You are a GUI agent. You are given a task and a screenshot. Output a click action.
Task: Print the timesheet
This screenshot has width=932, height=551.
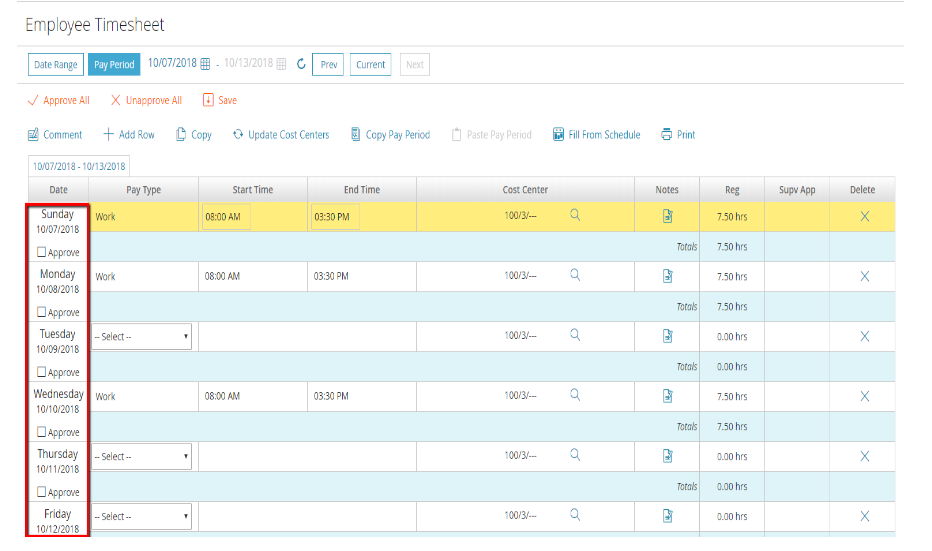point(678,135)
